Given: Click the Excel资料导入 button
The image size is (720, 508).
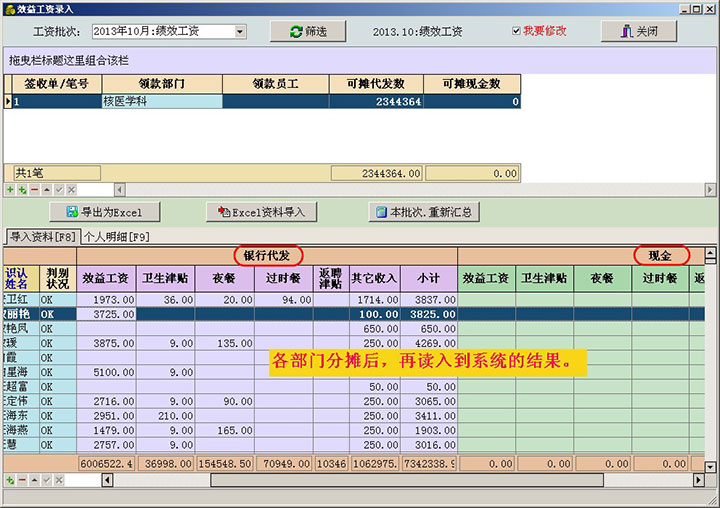Looking at the screenshot, I should pos(261,212).
